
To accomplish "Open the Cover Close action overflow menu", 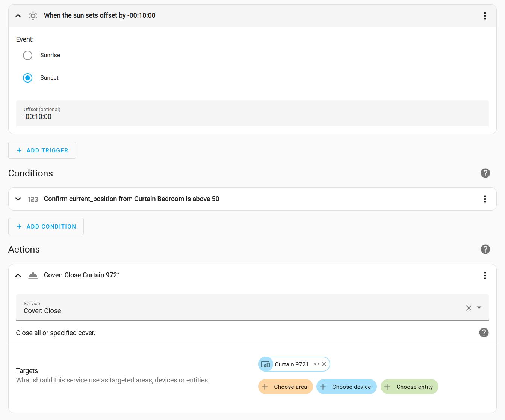I will pos(485,275).
